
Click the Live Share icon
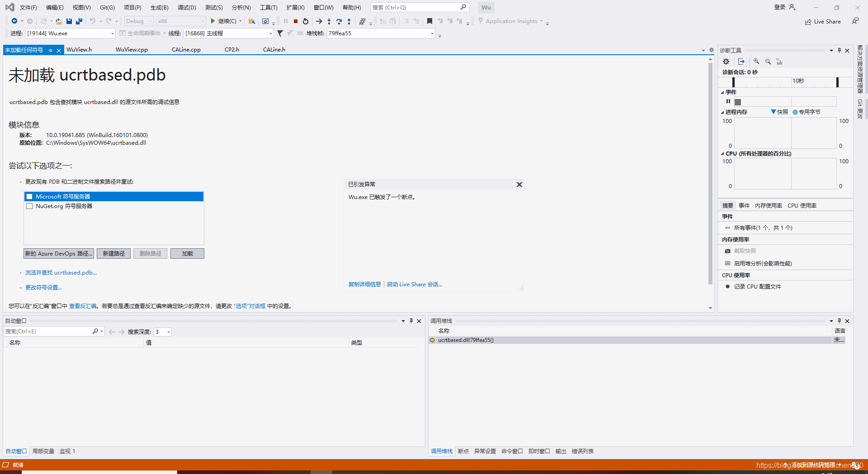(808, 22)
